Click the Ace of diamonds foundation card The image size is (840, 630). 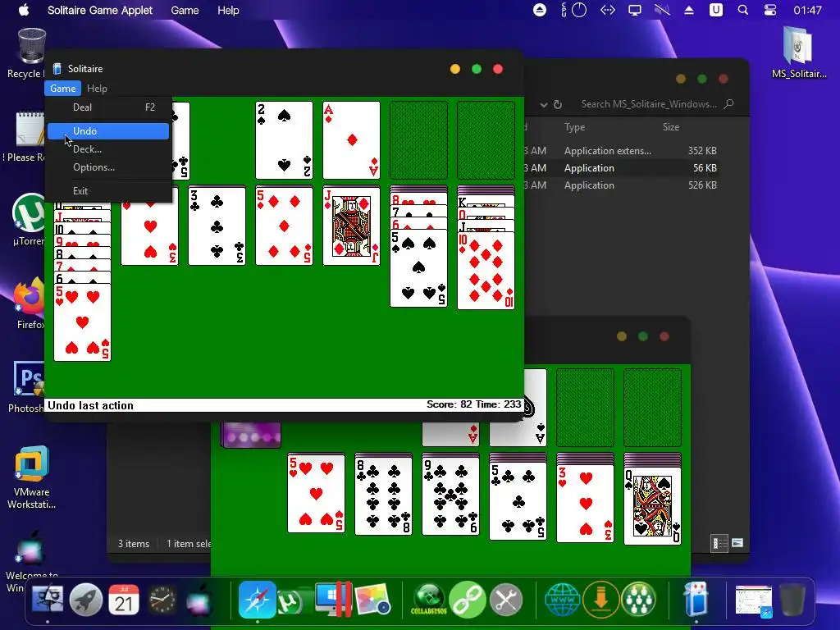click(351, 140)
